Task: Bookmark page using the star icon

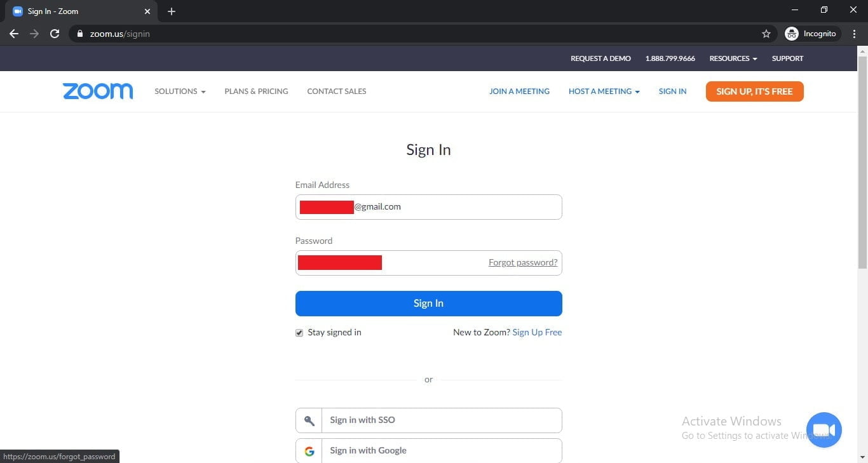Action: pyautogui.click(x=766, y=34)
